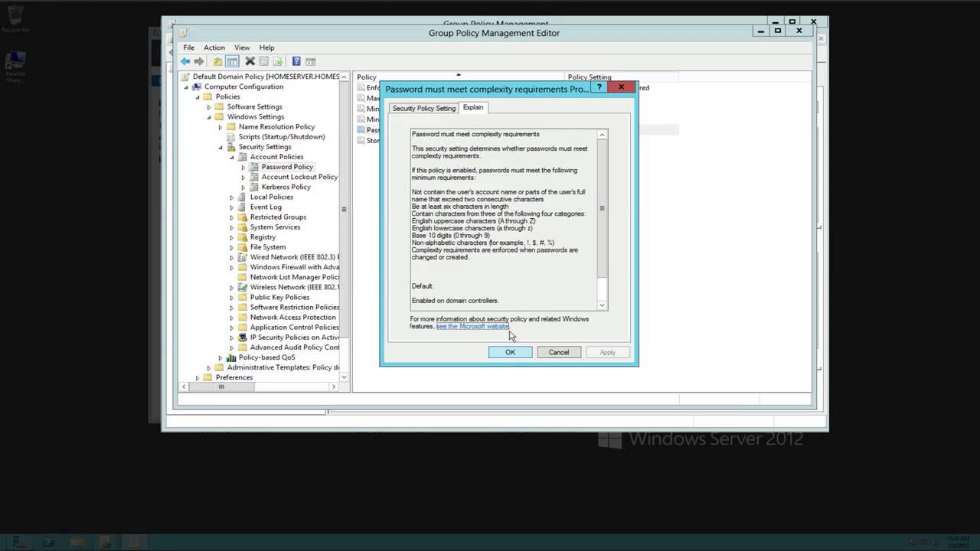980x551 pixels.
Task: Click the Wired Network (IEEE 802.3) icon
Action: click(x=243, y=257)
